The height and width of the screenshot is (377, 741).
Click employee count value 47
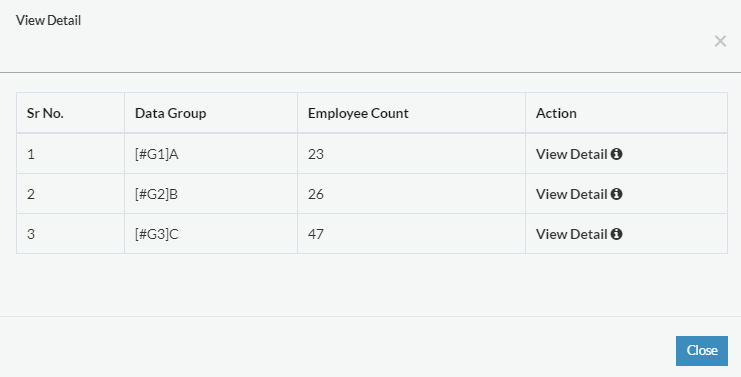click(x=316, y=234)
